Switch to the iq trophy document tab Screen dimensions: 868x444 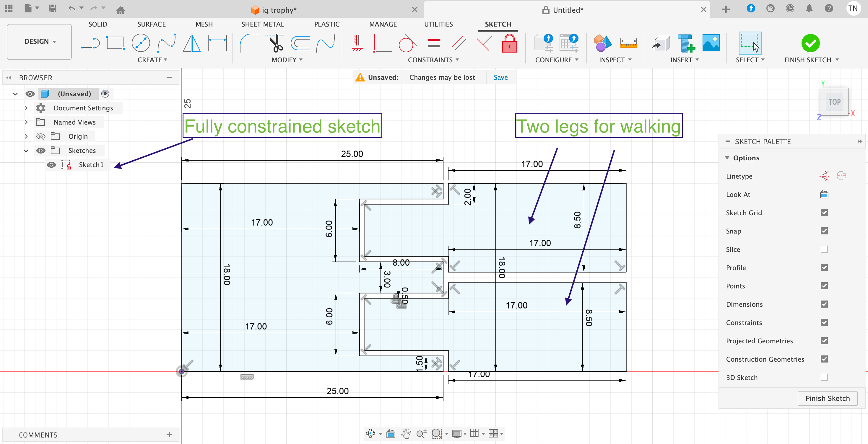pos(279,10)
